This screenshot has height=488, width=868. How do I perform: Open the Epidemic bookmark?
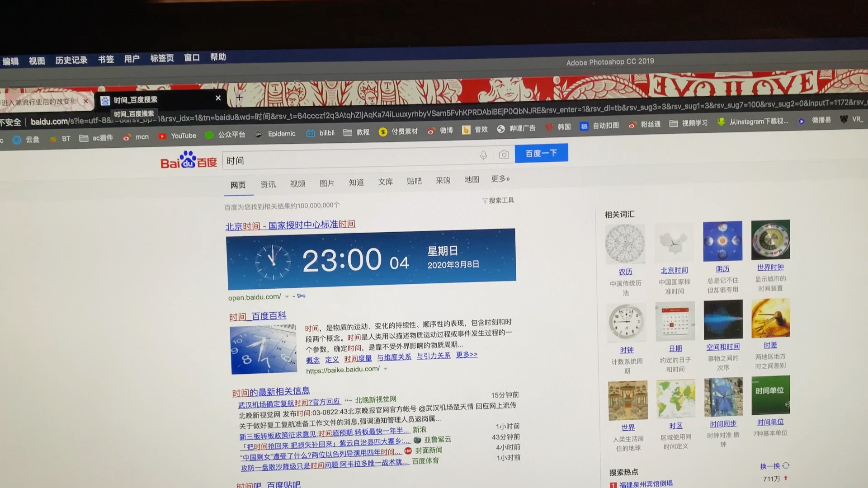click(x=275, y=134)
